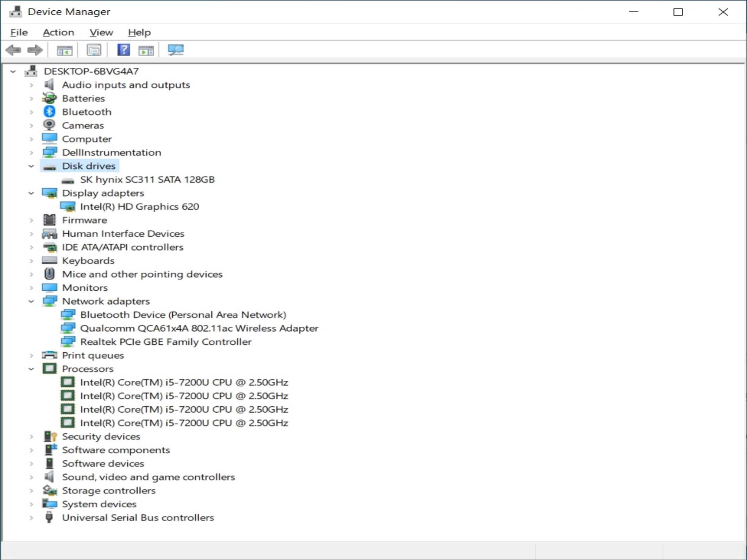The image size is (747, 560).
Task: Select the Software devices label
Action: 103,463
